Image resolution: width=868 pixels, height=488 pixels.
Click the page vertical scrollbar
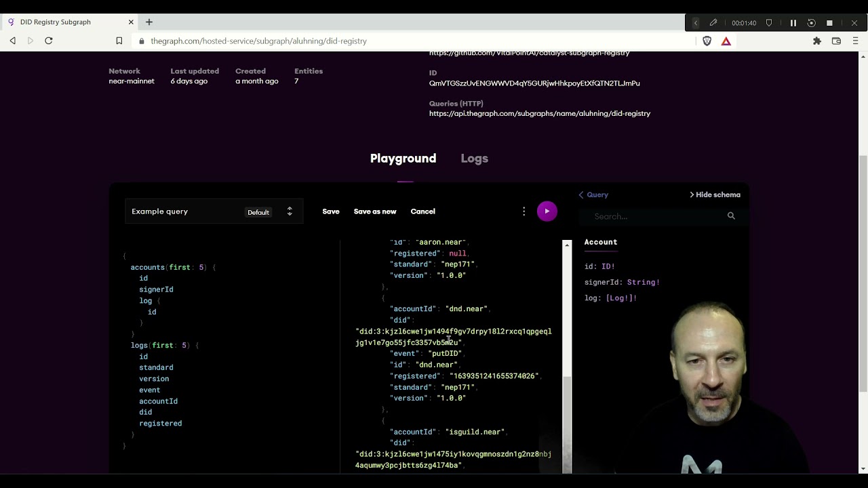click(863, 272)
